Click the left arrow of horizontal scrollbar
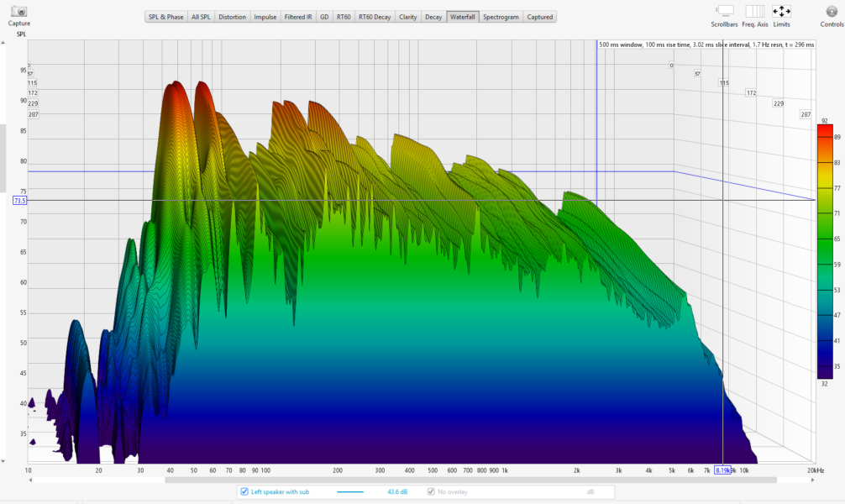The height and width of the screenshot is (504, 845). [30, 480]
